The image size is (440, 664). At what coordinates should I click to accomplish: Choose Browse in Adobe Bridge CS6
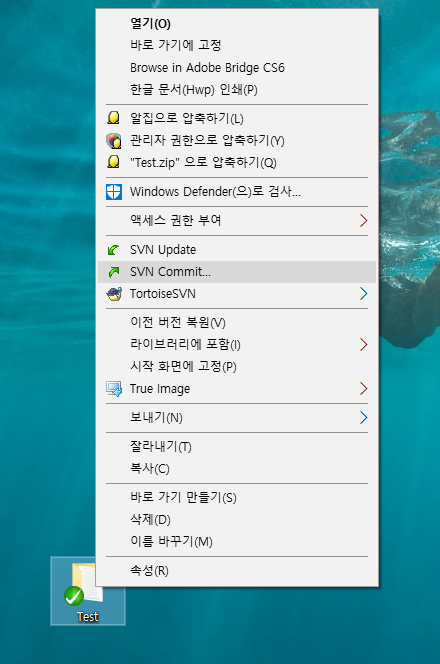pos(237,67)
